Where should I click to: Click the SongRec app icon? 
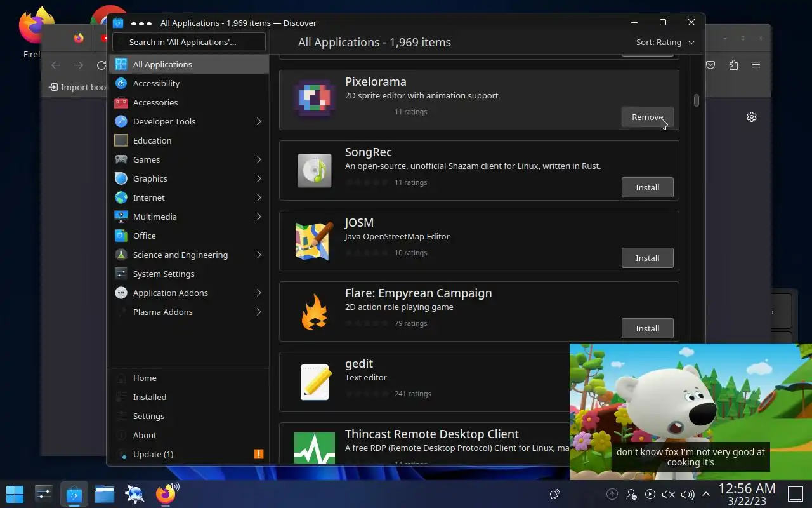click(x=315, y=170)
